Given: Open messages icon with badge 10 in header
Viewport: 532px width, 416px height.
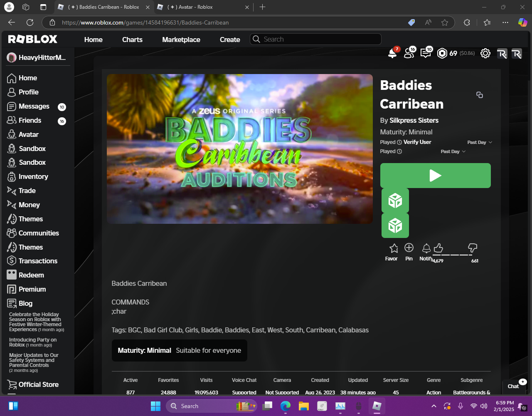Looking at the screenshot, I should (426, 53).
